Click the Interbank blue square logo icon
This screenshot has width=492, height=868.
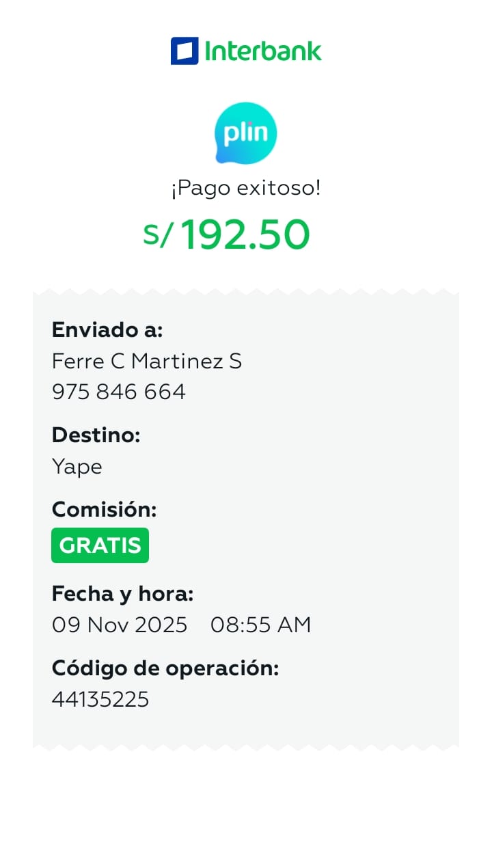click(184, 51)
